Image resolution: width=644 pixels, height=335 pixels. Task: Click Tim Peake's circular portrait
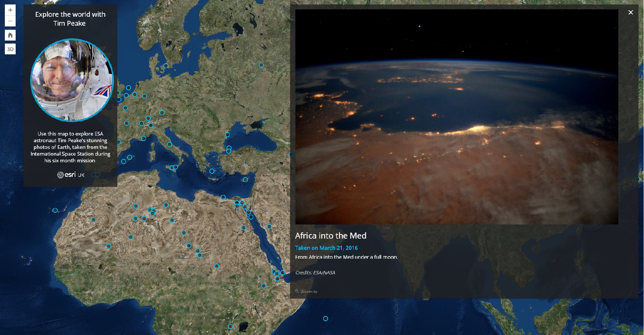click(x=72, y=80)
